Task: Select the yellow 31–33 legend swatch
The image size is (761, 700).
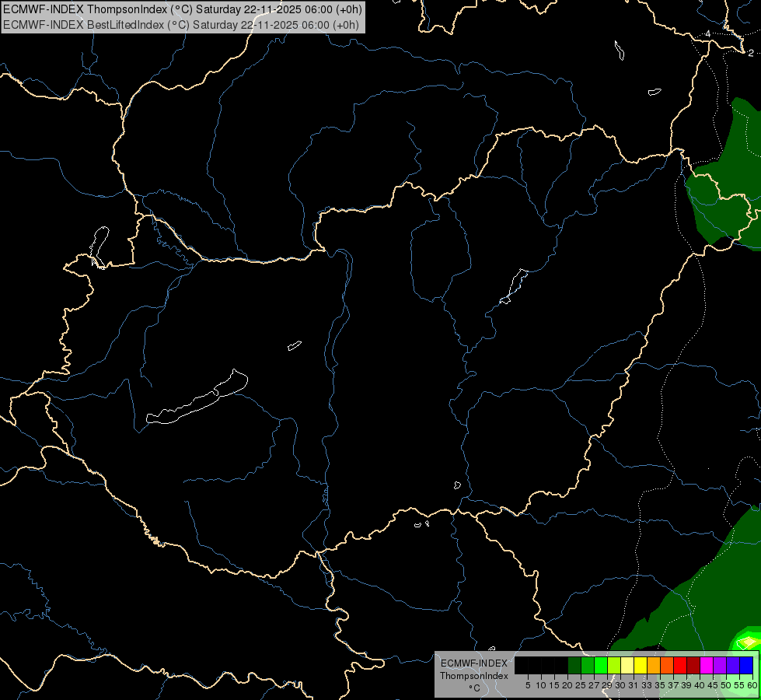Action: coord(641,665)
